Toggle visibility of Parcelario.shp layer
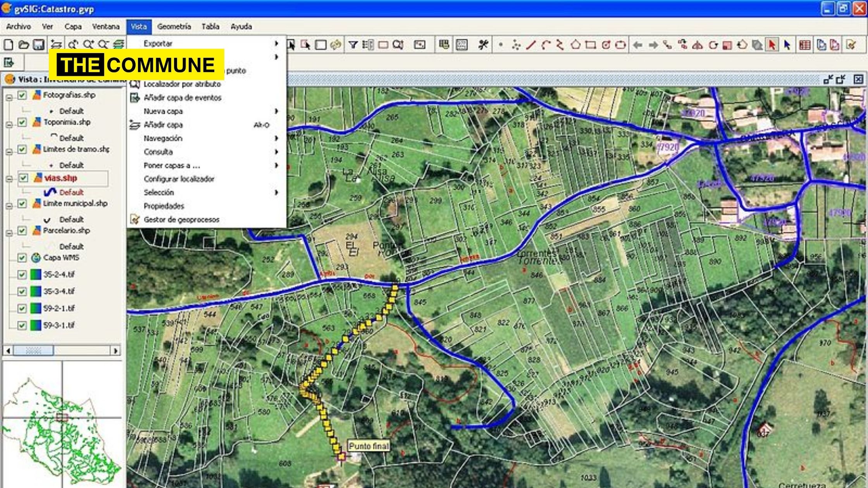Screen dimensions: 868x488 [22, 231]
